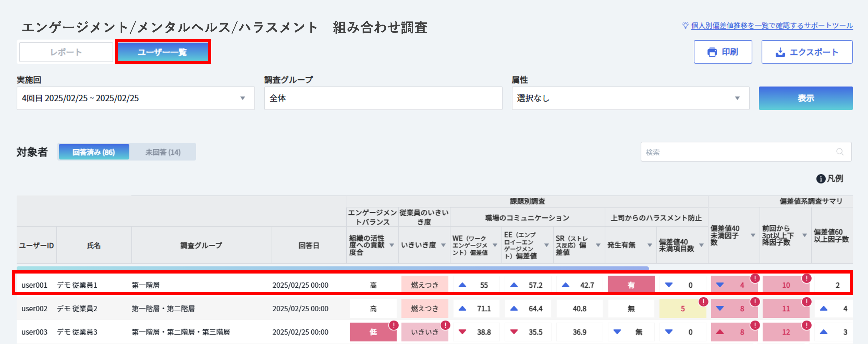Screen dimensions: 868x344
Task: Click the printer icon in 印刷 button
Action: coord(712,52)
